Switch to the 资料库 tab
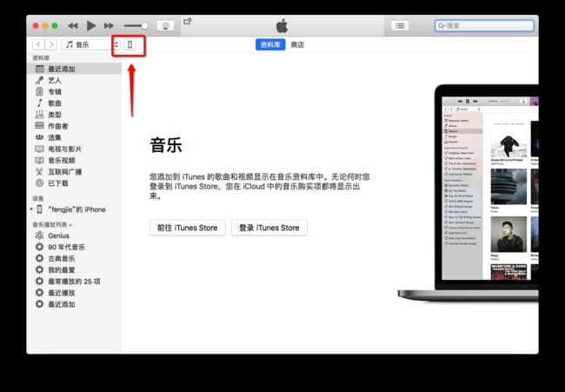 270,44
